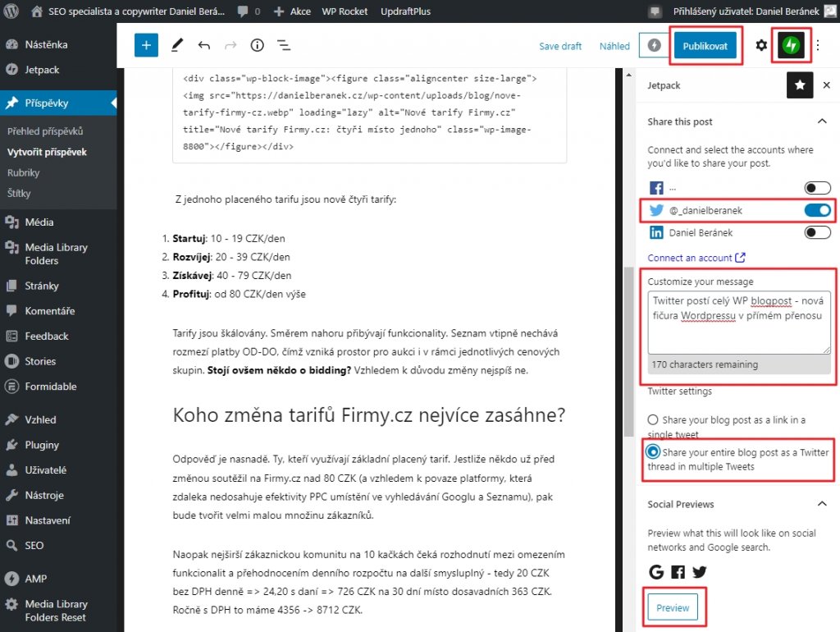
Task: Open the three-dot options menu
Action: [x=817, y=45]
